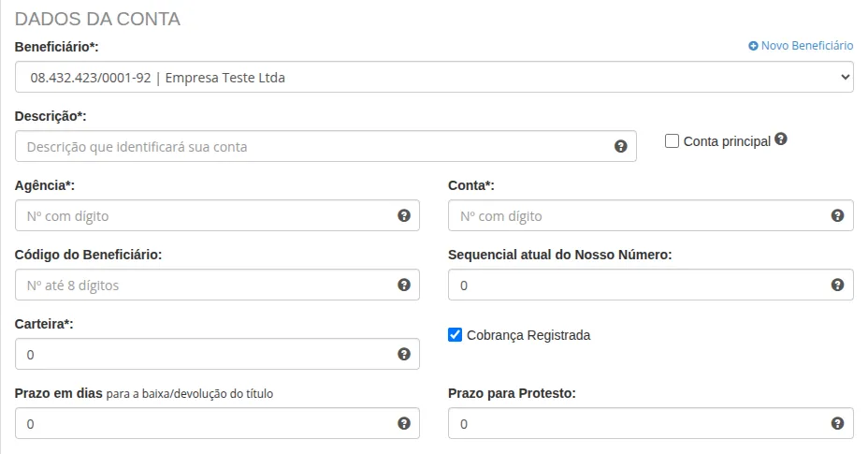Viewport: 868px width, 454px height.
Task: Click help icon in Conta field
Action: [838, 215]
